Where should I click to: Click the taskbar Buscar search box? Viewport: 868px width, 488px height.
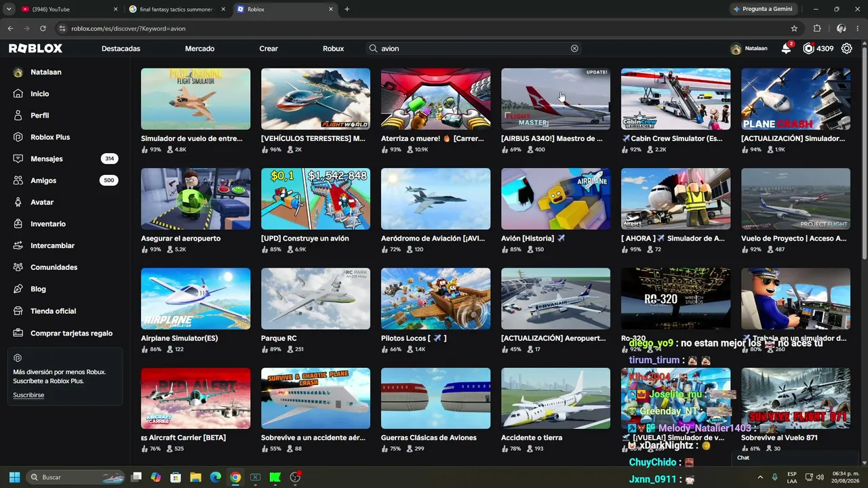77,477
